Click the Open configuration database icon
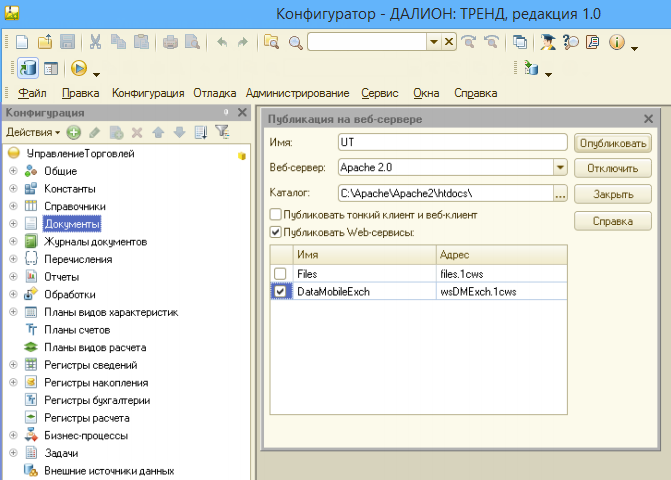The height and width of the screenshot is (480, 671). [28, 68]
